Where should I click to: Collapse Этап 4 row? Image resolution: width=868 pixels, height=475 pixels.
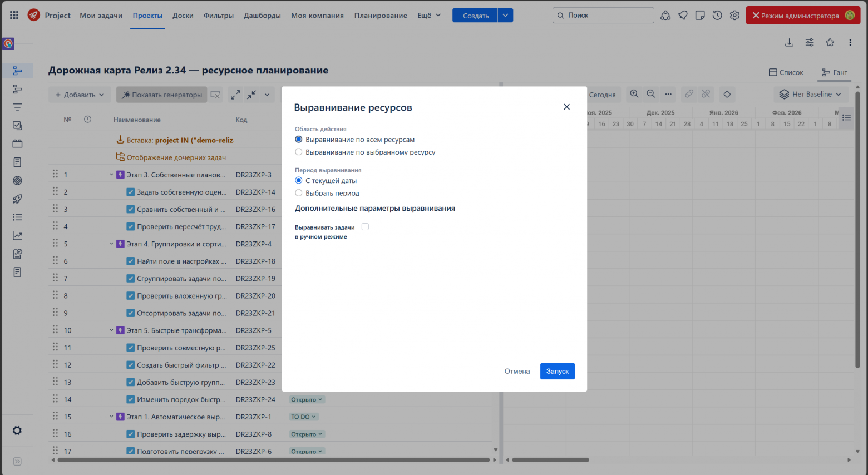tap(111, 244)
